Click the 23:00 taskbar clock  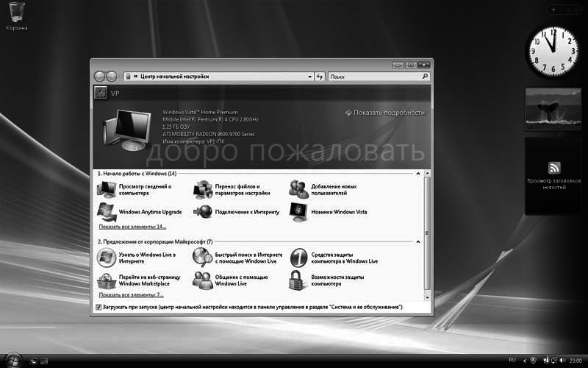coord(576,361)
